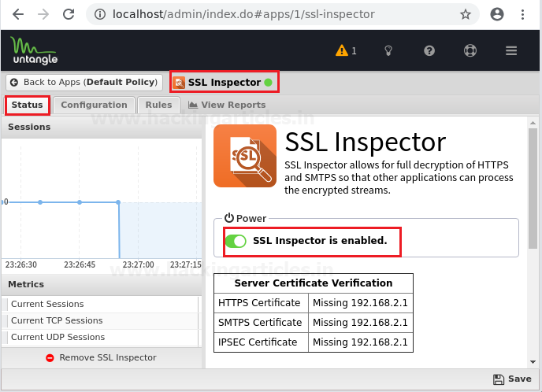The width and height of the screenshot is (542, 392).
Task: Click the IPSEC Certificate cell
Action: (x=261, y=342)
